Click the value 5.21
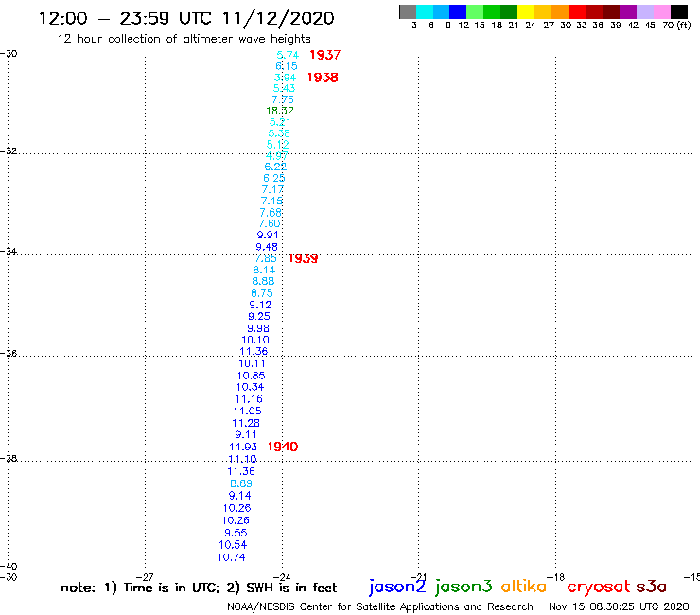Viewport: 700px width, 615px height. pos(280,122)
